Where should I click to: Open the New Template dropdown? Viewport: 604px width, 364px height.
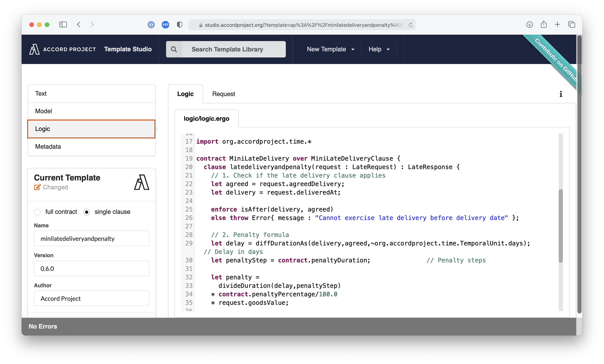(330, 49)
